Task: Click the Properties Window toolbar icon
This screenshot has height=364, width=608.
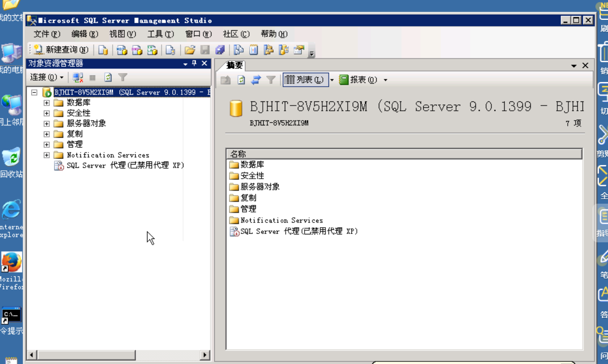Action: [299, 50]
